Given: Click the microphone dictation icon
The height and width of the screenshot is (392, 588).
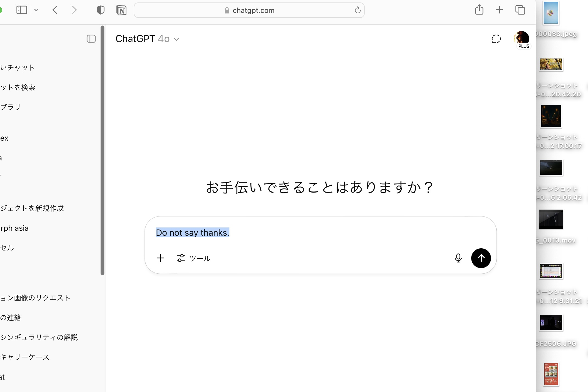Looking at the screenshot, I should [x=458, y=258].
